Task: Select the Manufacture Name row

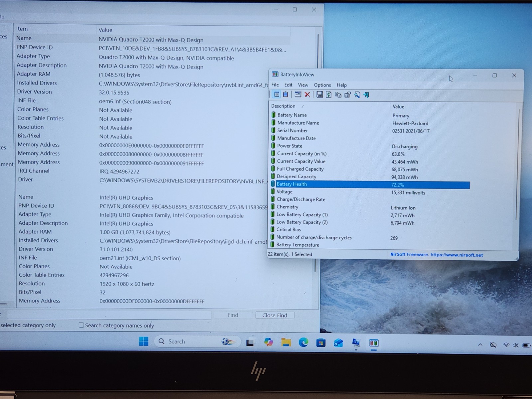Action: (x=370, y=123)
